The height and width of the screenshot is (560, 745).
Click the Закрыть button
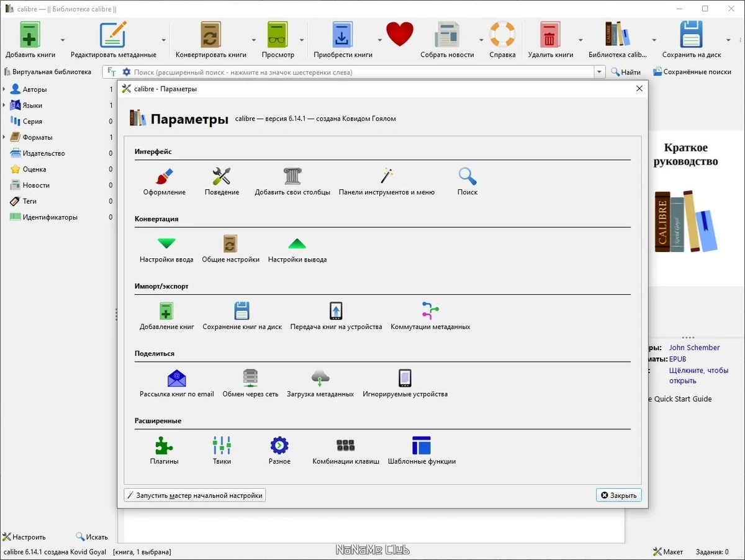point(618,495)
